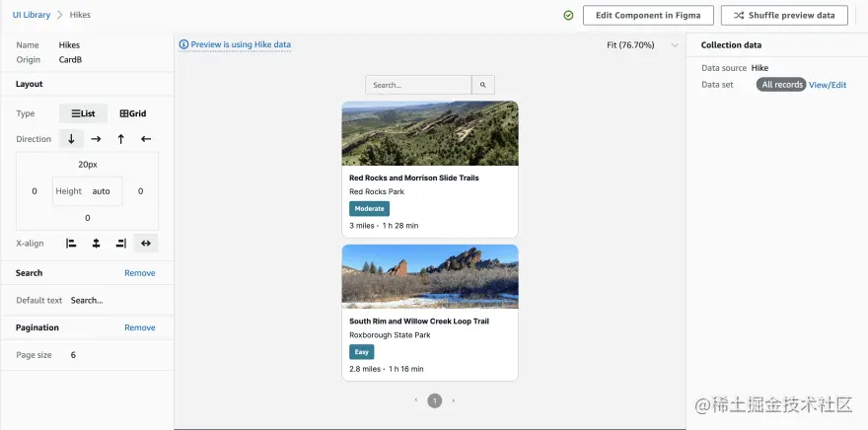The width and height of the screenshot is (868, 430).
Task: Open View/Edit data set link
Action: coord(828,85)
